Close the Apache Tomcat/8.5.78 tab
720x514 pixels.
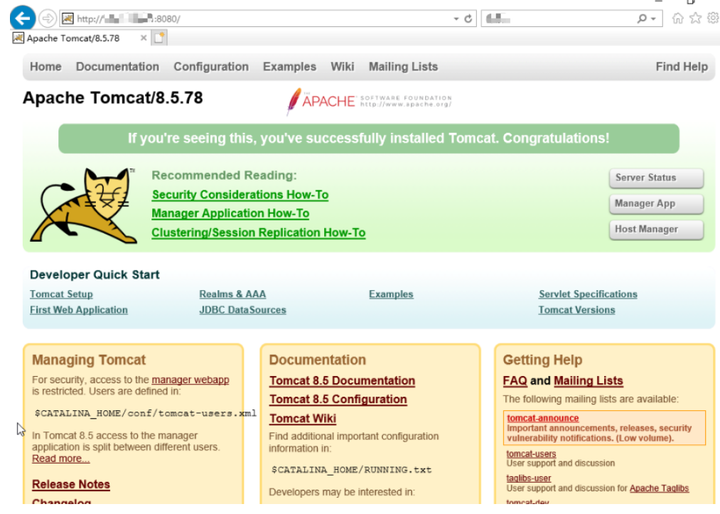click(144, 38)
